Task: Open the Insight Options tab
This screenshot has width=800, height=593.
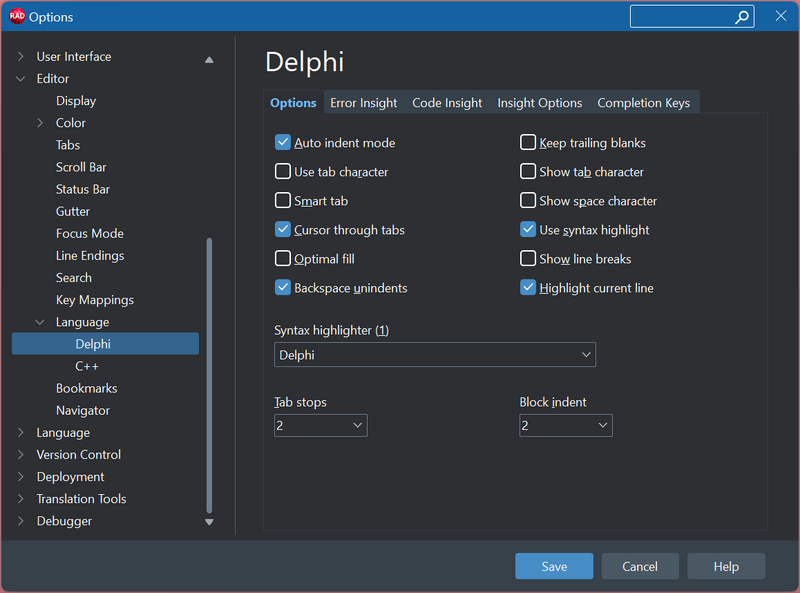Action: pyautogui.click(x=540, y=103)
